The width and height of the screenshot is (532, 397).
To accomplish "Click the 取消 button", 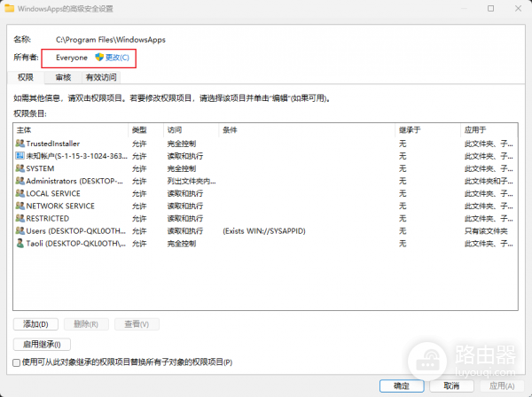I will click(x=451, y=385).
